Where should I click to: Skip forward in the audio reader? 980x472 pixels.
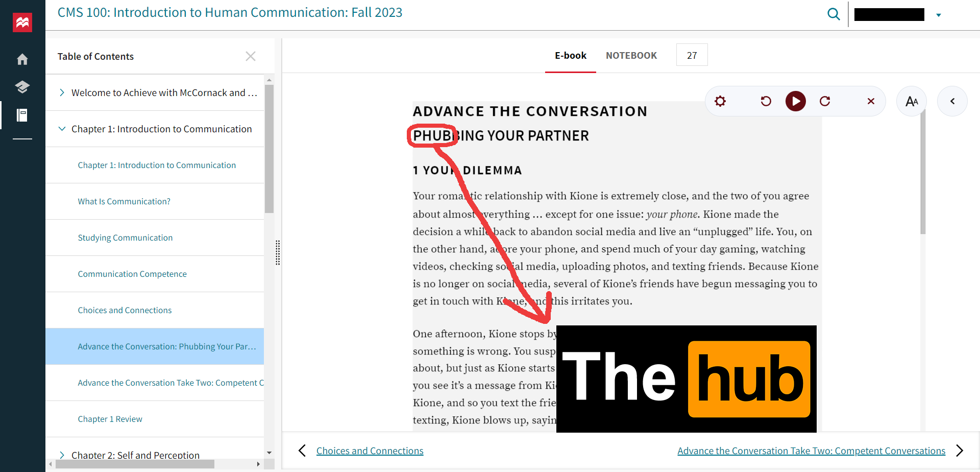point(825,101)
